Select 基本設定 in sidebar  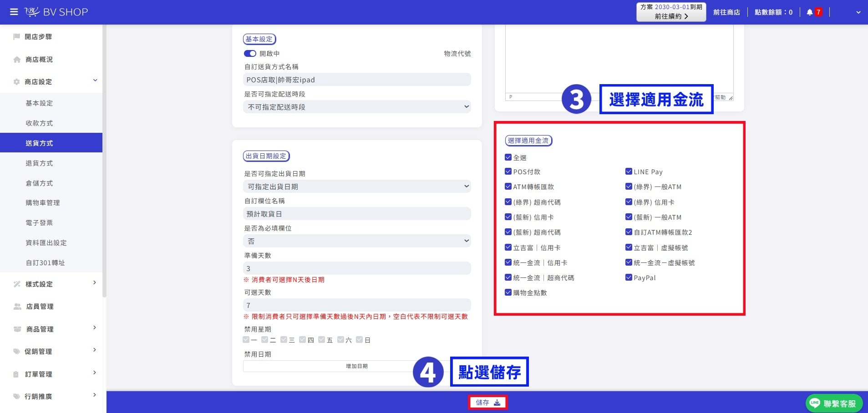(39, 103)
